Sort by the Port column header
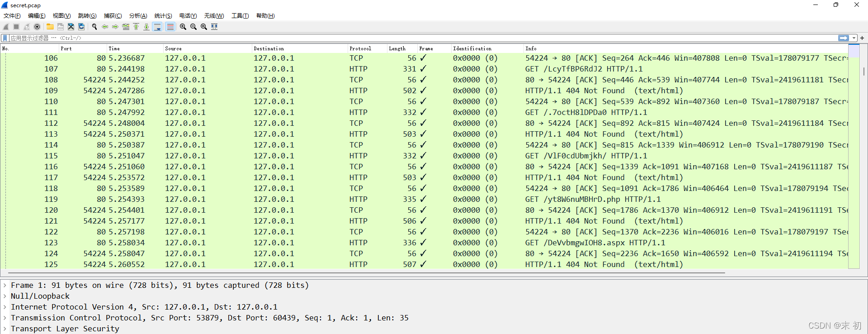Screen dimensions: 868x334 [83, 48]
